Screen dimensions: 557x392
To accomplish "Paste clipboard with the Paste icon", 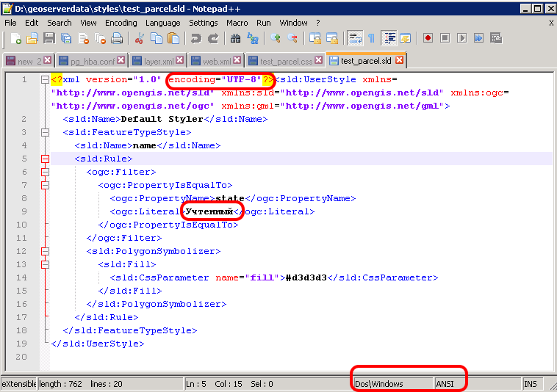I will 173,38.
